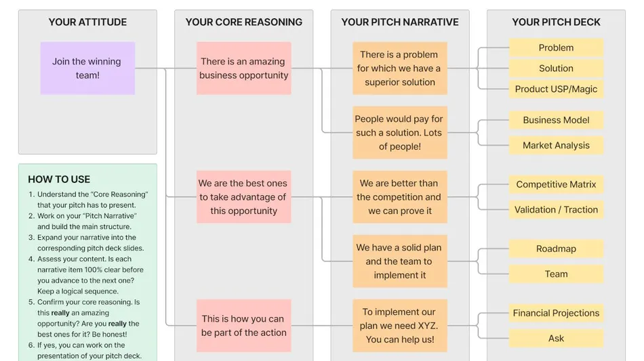644x361 pixels.
Task: Click the "This is how you can be part" note
Action: click(244, 326)
